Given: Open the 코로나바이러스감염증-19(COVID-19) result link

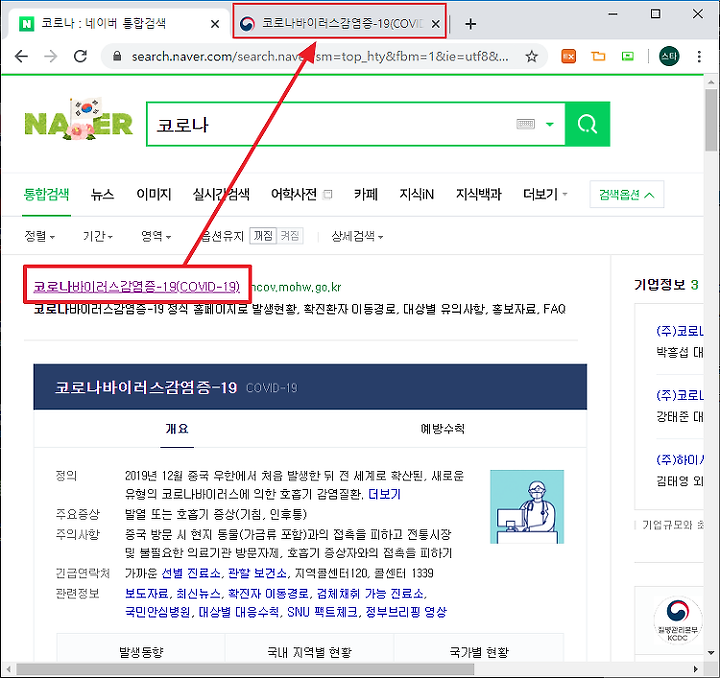Looking at the screenshot, I should pos(137,287).
